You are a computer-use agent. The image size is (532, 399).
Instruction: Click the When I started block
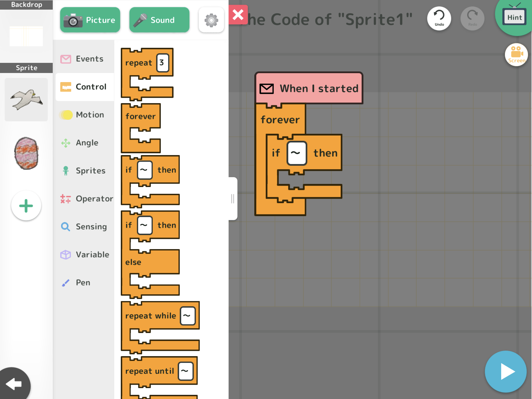coord(309,88)
